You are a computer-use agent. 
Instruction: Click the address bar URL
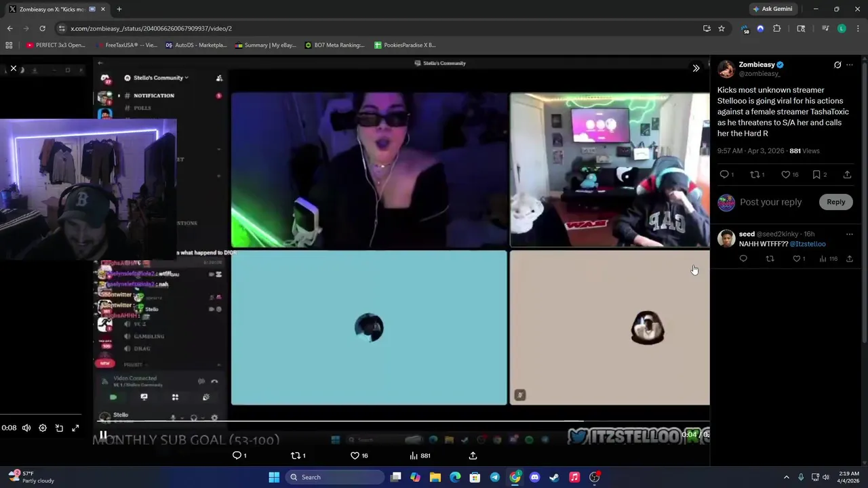point(151,28)
